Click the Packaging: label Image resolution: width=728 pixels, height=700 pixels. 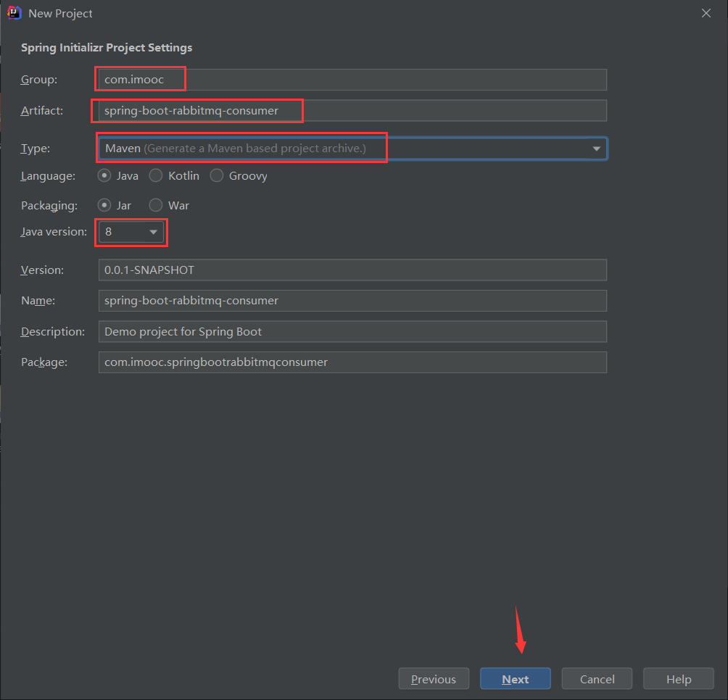click(49, 206)
